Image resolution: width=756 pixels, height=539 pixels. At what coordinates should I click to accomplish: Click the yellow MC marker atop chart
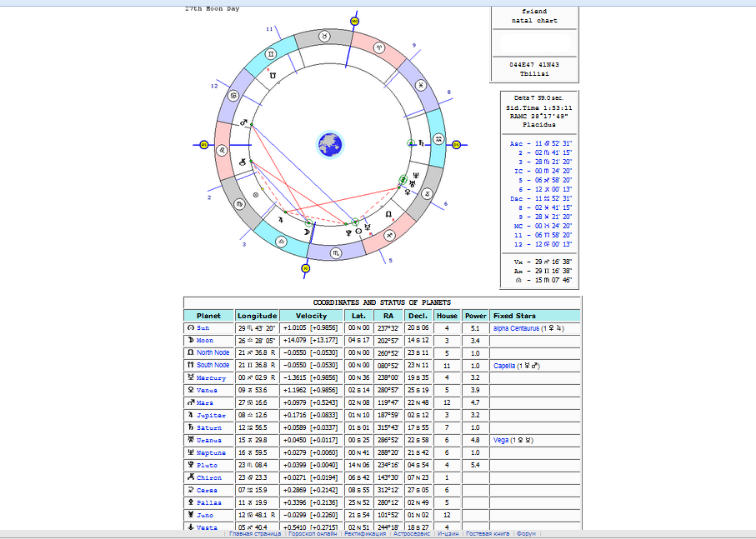click(354, 20)
